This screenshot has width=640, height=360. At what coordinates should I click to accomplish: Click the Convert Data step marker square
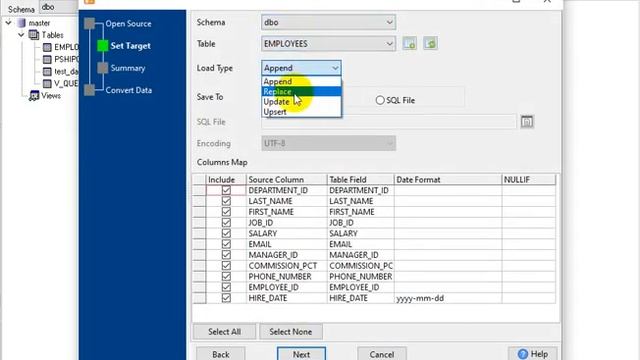coord(89,90)
